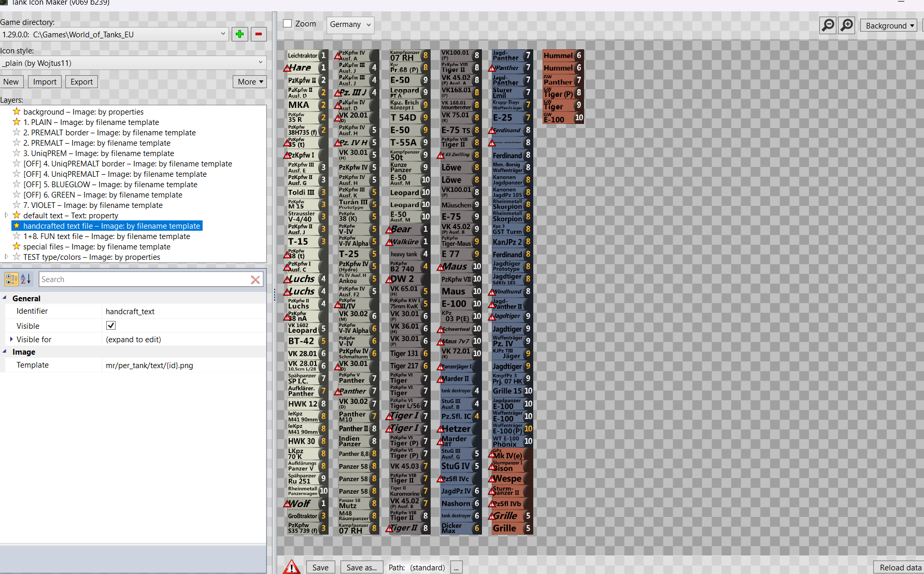
Task: Click the Save button
Action: (x=320, y=567)
